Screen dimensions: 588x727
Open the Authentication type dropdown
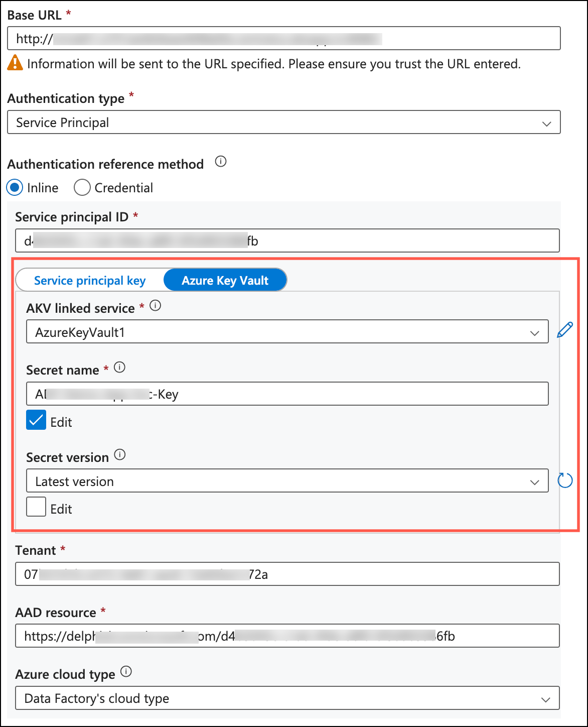pos(283,123)
